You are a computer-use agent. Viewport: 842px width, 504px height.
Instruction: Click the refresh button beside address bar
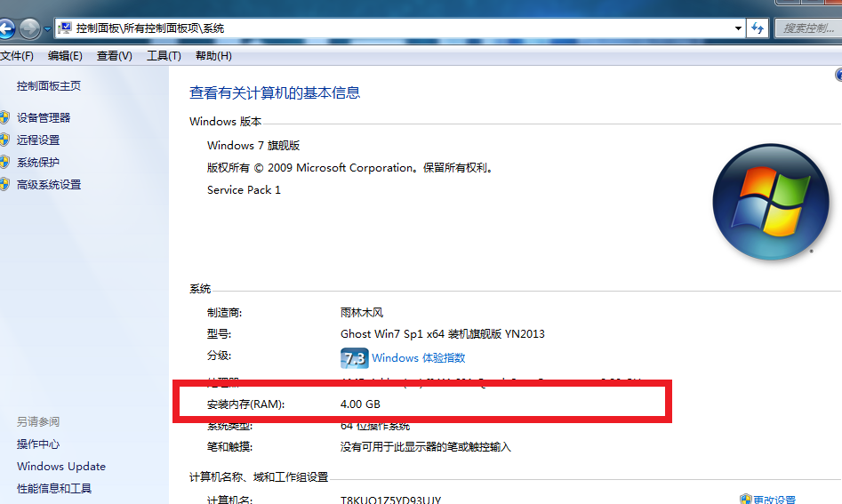click(x=758, y=28)
